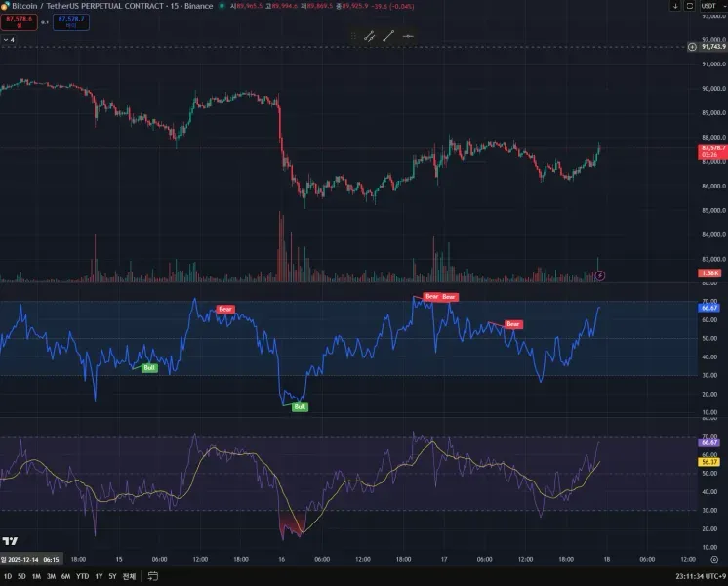Open time axis settings gear icon

[x=714, y=559]
